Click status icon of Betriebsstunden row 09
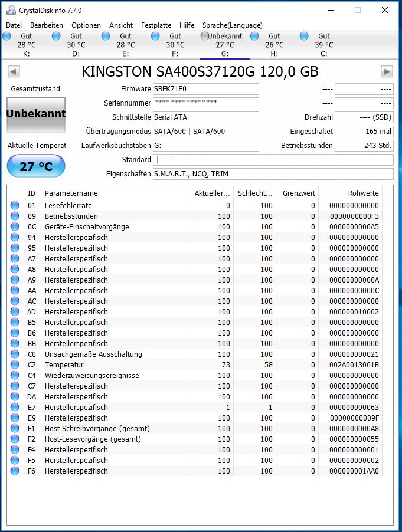Image resolution: width=402 pixels, height=532 pixels. pyautogui.click(x=15, y=216)
